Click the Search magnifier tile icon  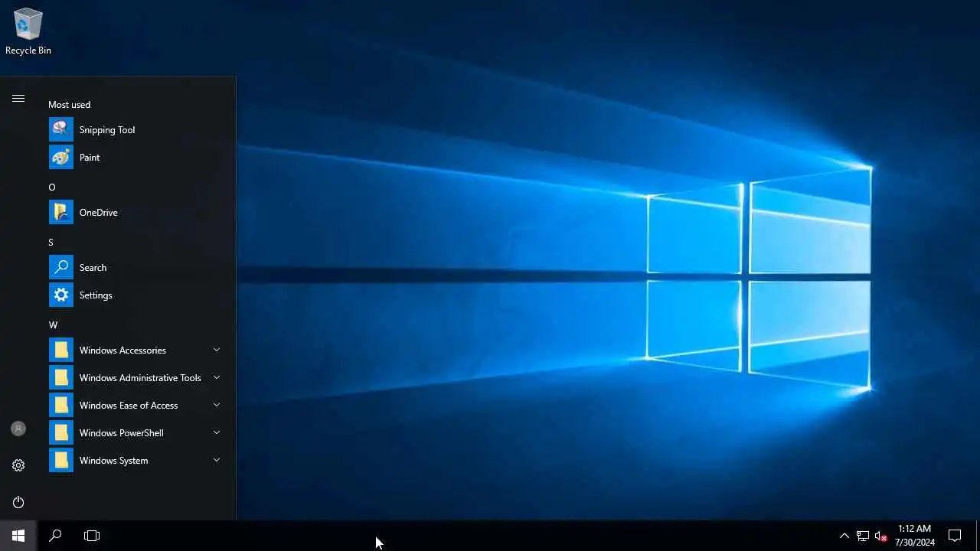pyautogui.click(x=61, y=267)
